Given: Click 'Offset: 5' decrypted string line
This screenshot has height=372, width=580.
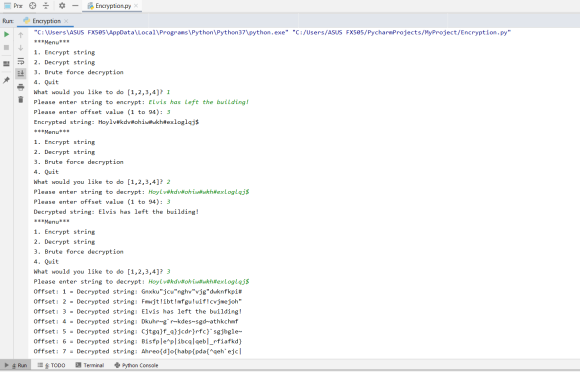Looking at the screenshot, I should tap(138, 332).
